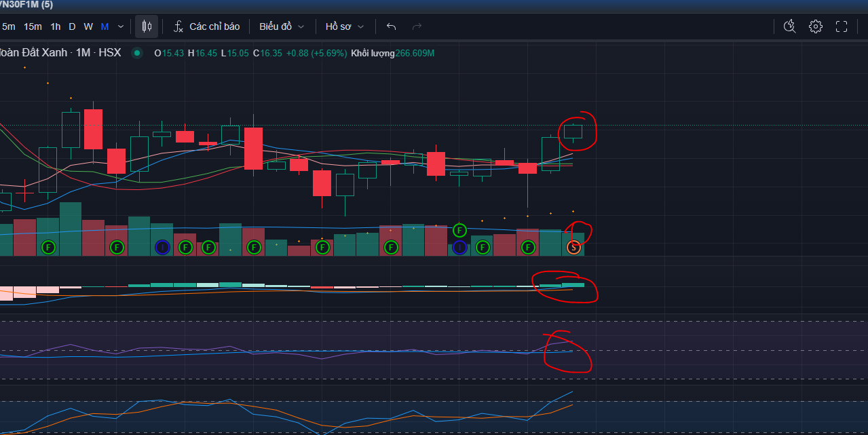Choose the W weekly timeframe

click(88, 26)
